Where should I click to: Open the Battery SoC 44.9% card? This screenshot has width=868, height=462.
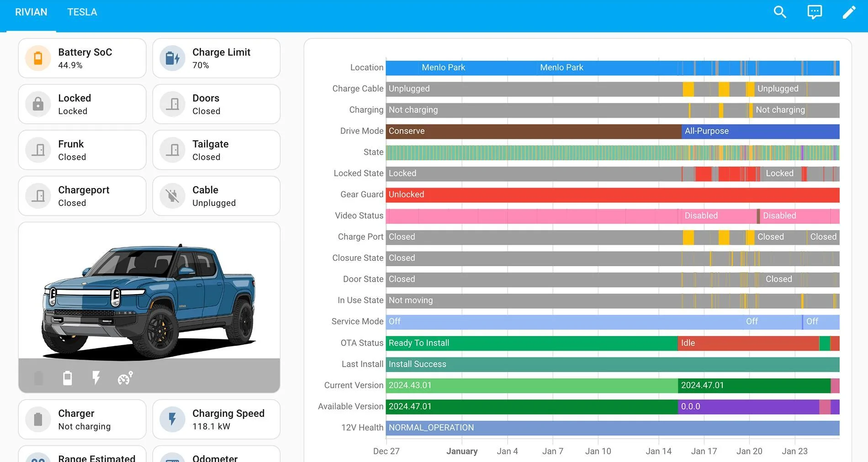tap(82, 58)
